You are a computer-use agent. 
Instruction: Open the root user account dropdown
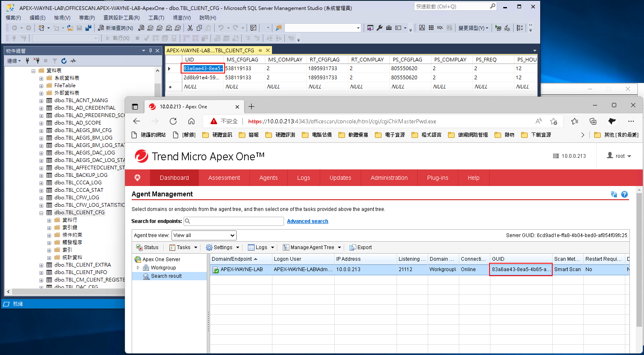tap(619, 156)
